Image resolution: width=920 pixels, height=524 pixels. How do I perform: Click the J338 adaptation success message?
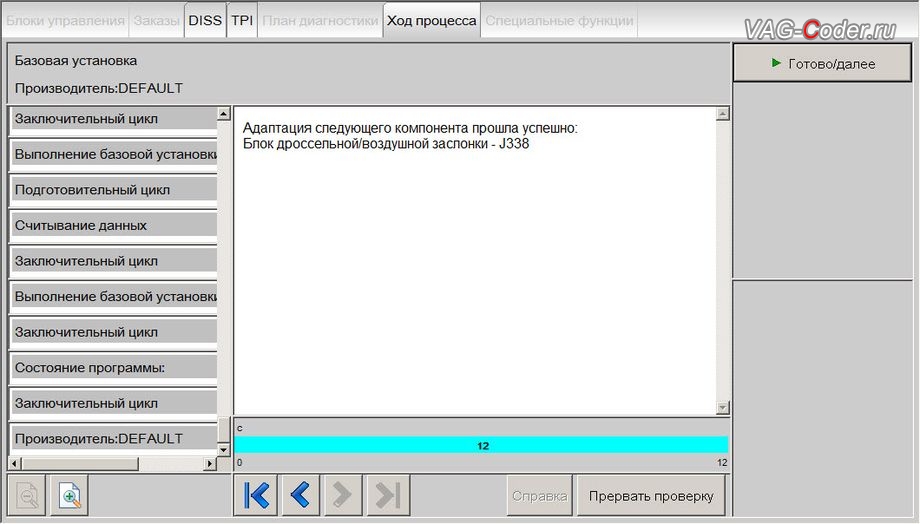[x=410, y=136]
